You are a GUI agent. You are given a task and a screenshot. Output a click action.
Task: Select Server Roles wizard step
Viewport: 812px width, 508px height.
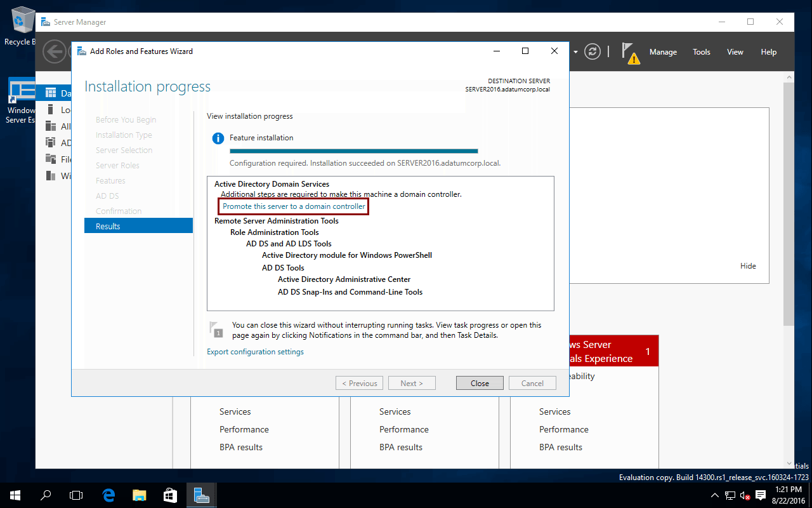[117, 165]
